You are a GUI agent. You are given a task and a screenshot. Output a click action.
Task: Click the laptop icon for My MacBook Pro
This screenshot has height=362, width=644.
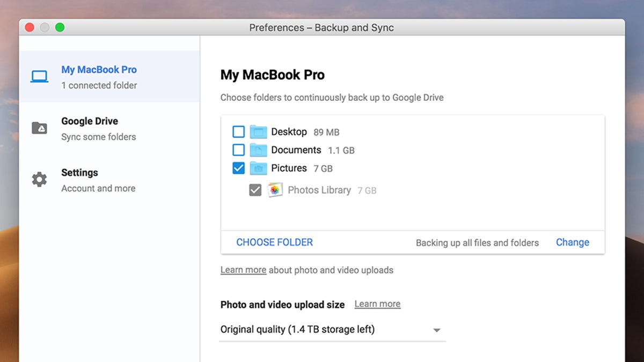(x=39, y=77)
